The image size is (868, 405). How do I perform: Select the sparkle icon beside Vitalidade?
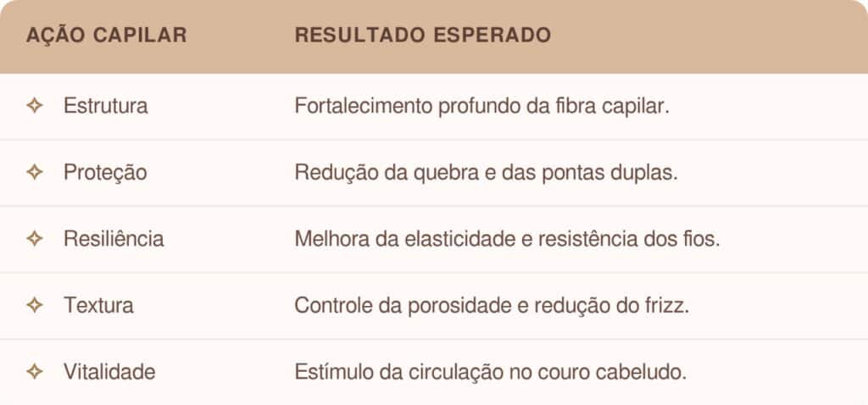coord(35,371)
